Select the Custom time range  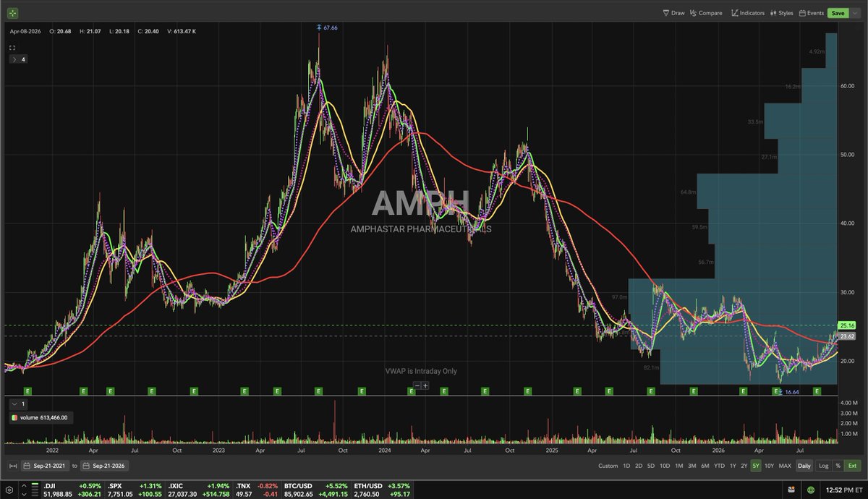point(608,466)
